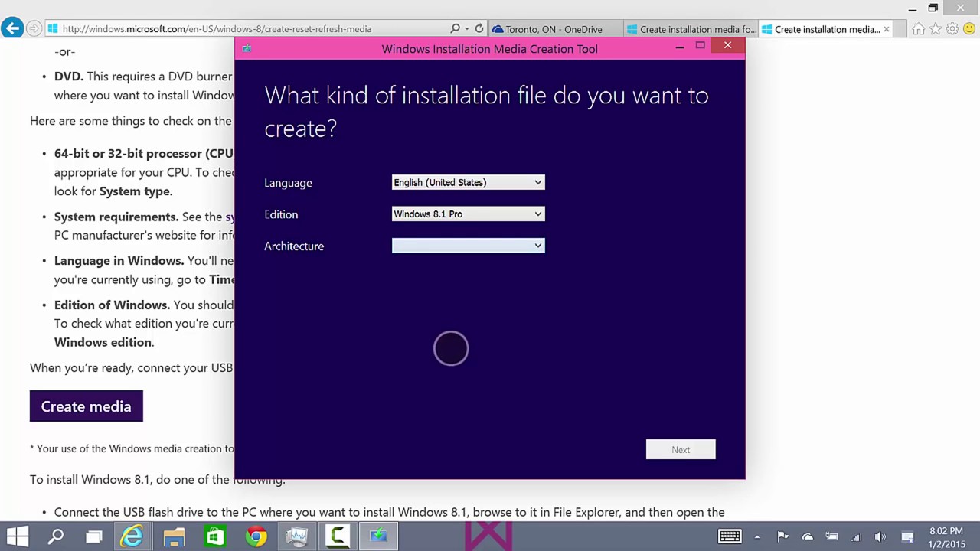Open the volume speaker icon
This screenshot has height=551, width=980.
pos(880,536)
